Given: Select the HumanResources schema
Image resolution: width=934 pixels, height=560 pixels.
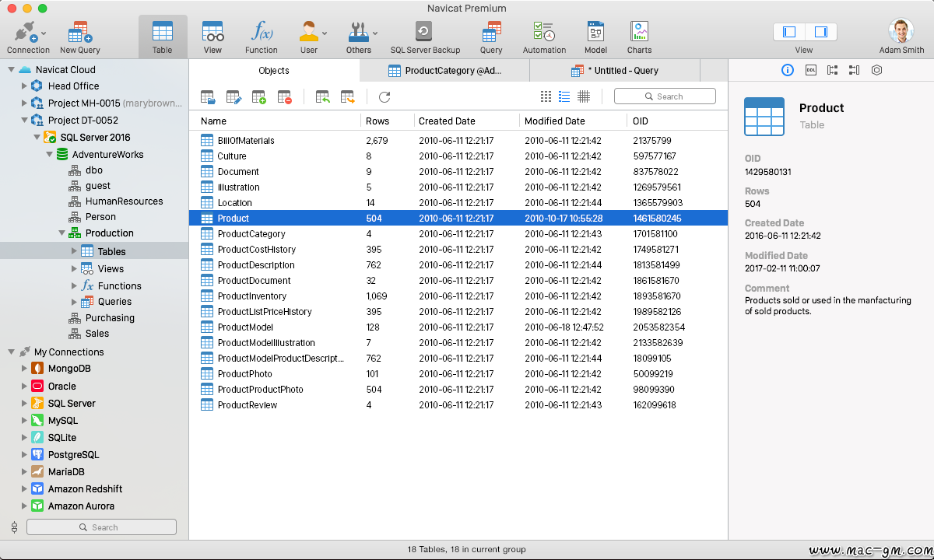Looking at the screenshot, I should 124,201.
